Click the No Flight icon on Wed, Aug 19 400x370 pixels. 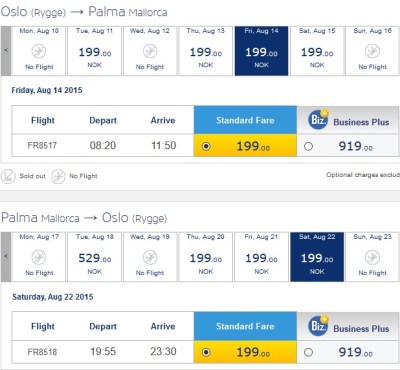[150, 257]
